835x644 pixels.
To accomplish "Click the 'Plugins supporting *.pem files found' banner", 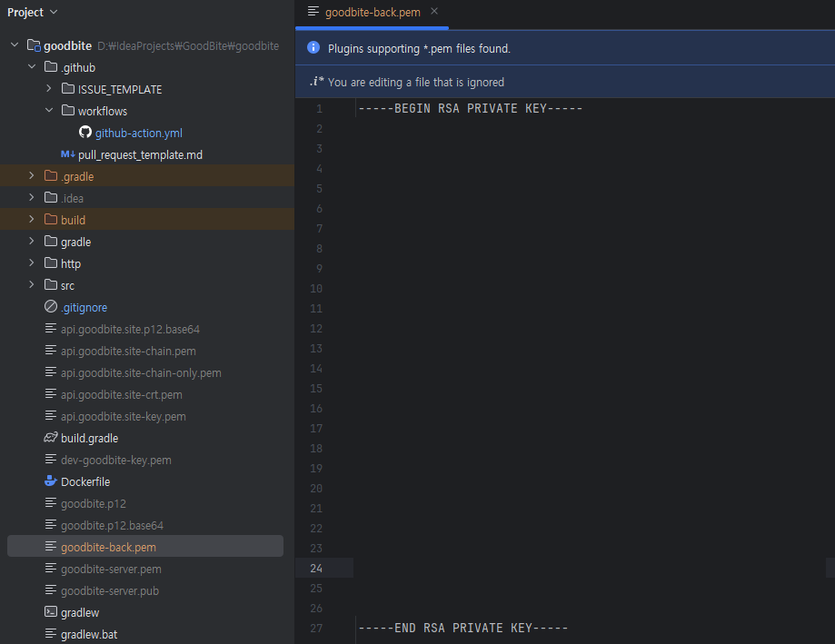I will [565, 48].
